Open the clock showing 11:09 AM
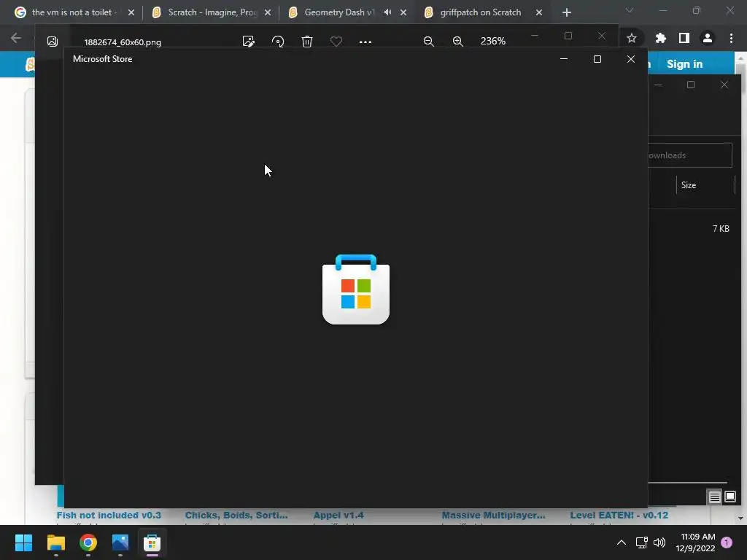This screenshot has height=560, width=747. coord(695,542)
